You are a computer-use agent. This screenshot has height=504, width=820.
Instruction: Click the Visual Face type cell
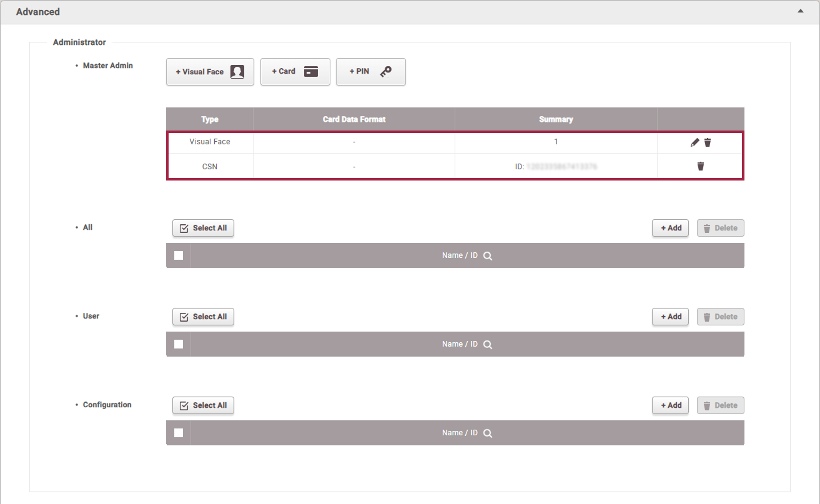[210, 142]
